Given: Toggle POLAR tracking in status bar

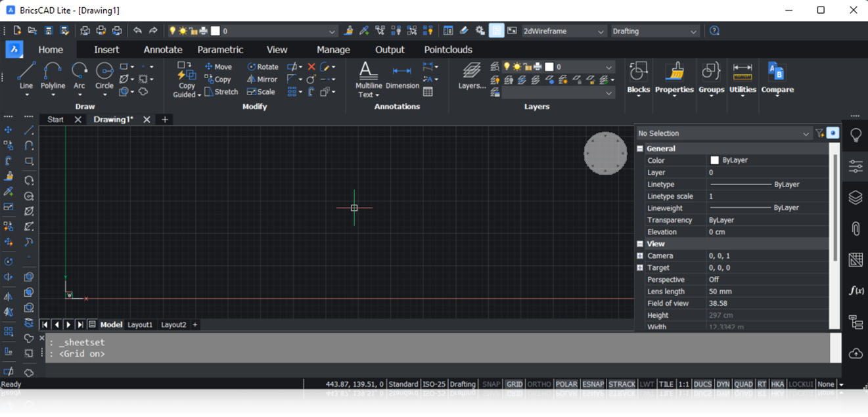Looking at the screenshot, I should [x=566, y=384].
